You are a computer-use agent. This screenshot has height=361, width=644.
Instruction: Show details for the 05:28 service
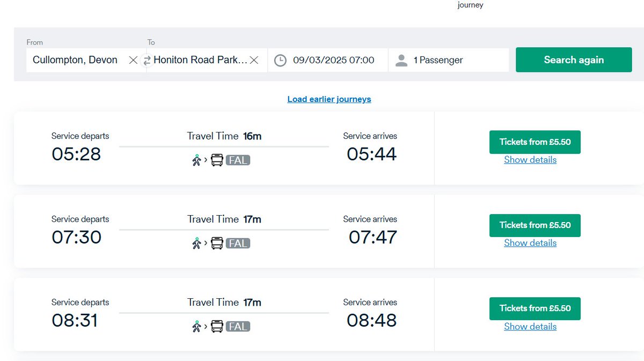click(530, 160)
